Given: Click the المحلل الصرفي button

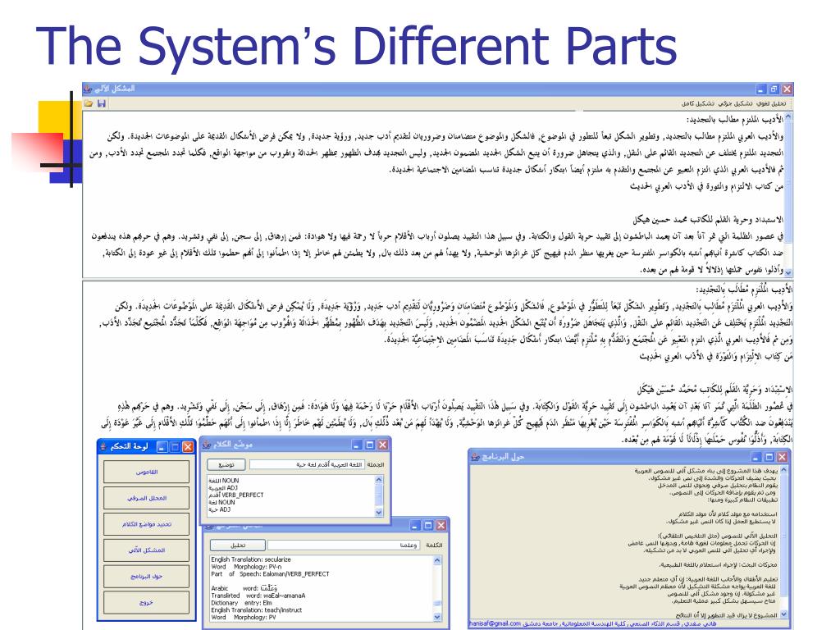Looking at the screenshot, I should (x=146, y=498).
